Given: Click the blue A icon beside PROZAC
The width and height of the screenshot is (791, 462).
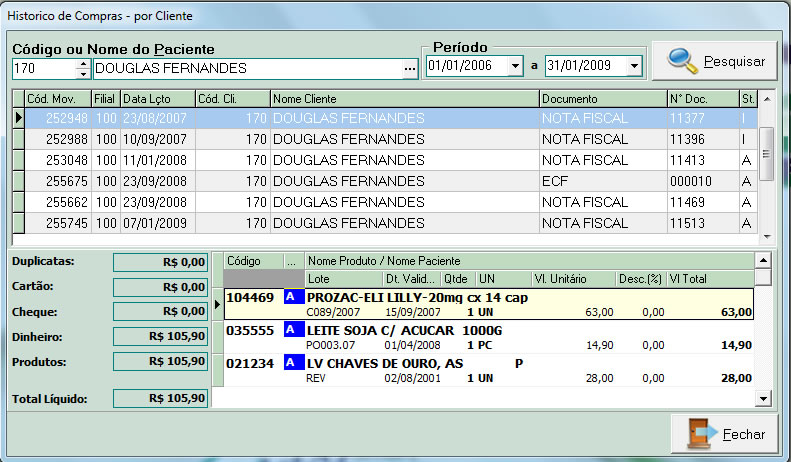Looking at the screenshot, I should coord(294,297).
